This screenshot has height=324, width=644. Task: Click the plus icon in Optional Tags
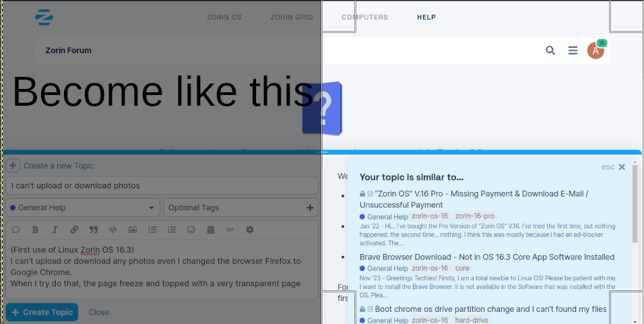[x=310, y=207]
